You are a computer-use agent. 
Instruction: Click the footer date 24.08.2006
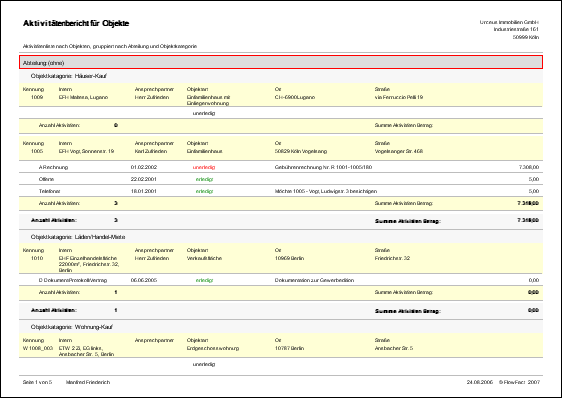point(480,382)
